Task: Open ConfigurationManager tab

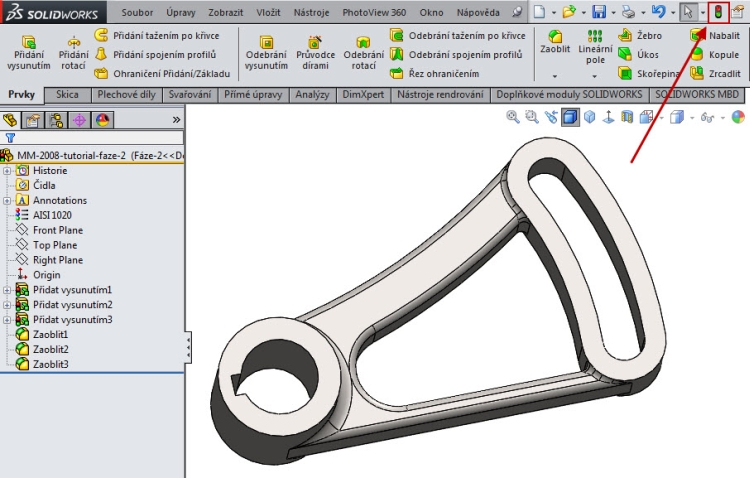Action: [56, 120]
